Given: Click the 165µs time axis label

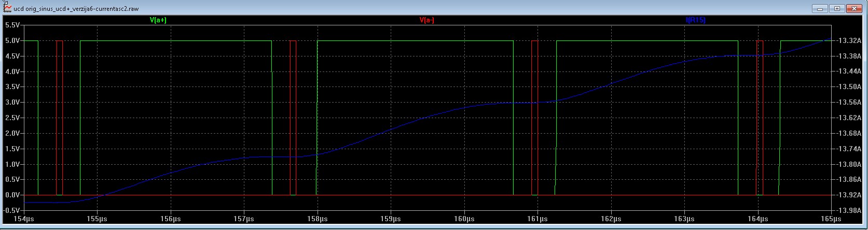Looking at the screenshot, I should (831, 219).
